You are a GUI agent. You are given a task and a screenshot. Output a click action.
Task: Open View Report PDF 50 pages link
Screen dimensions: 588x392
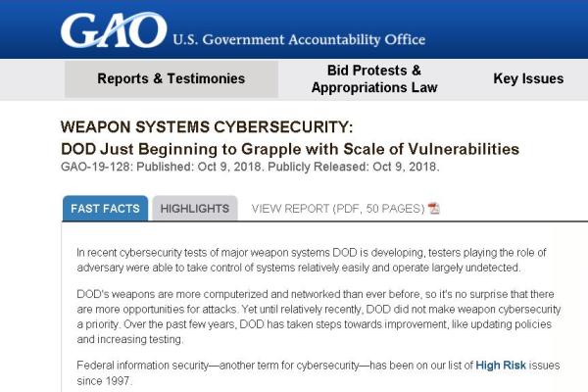(338, 209)
